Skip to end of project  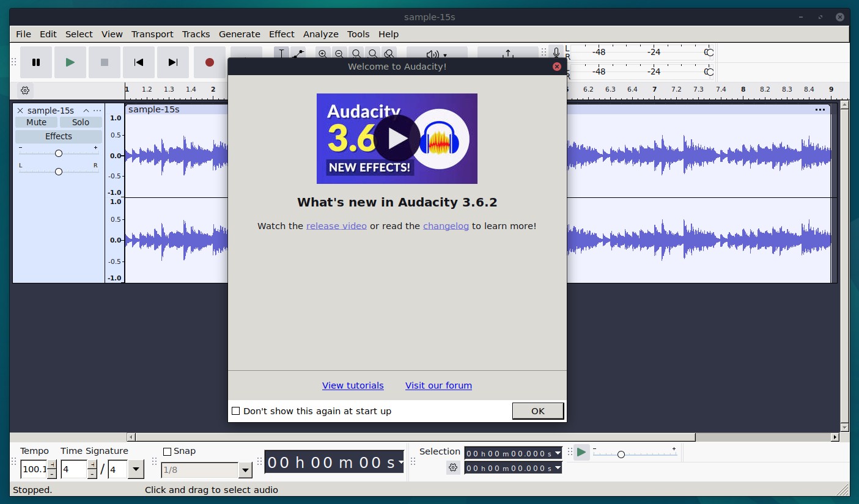[x=173, y=62]
